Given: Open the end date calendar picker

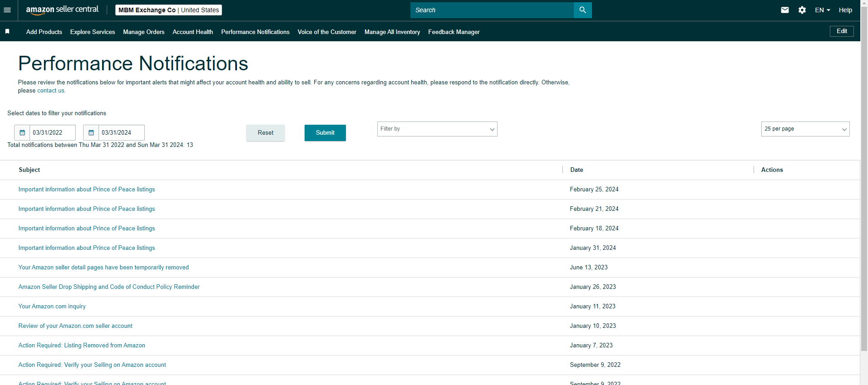Looking at the screenshot, I should 91,133.
